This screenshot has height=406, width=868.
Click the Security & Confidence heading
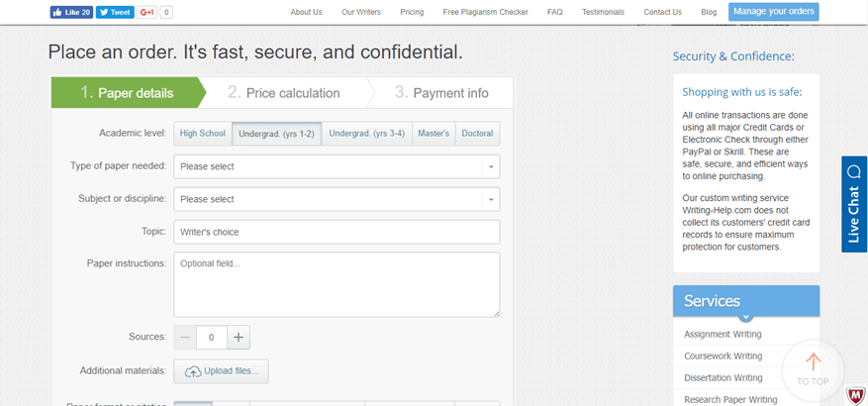tap(733, 56)
